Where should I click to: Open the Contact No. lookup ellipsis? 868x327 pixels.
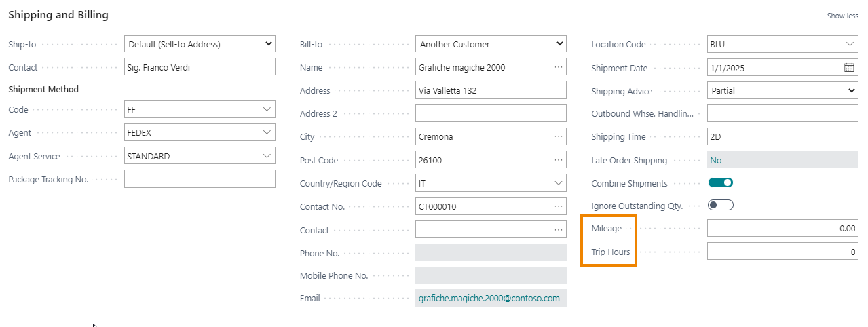558,206
